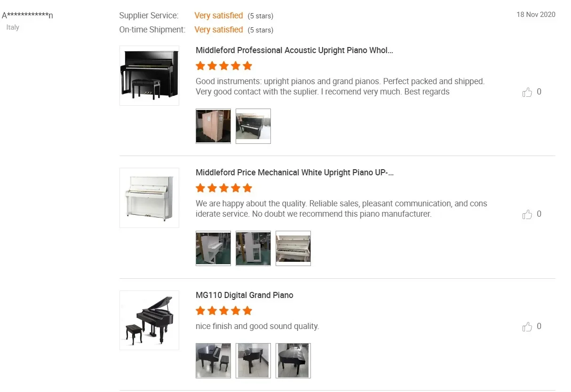
Task: Like the black upright piano review
Action: click(527, 92)
